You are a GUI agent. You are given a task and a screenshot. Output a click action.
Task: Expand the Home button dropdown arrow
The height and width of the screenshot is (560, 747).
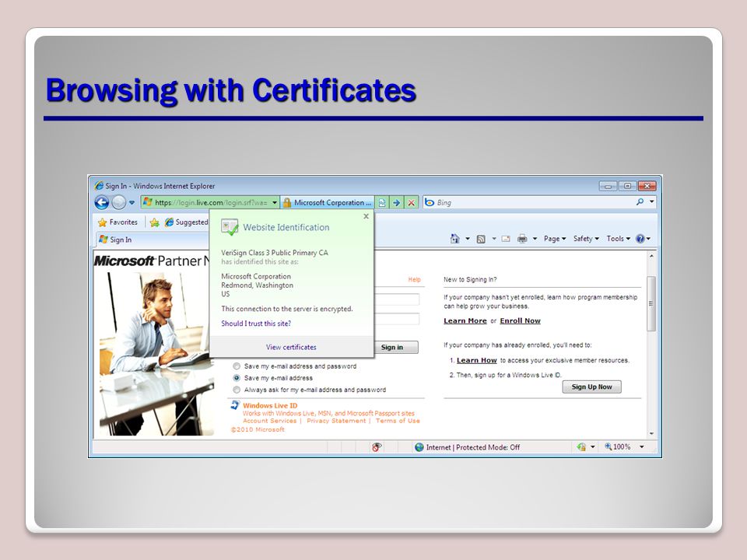click(468, 239)
